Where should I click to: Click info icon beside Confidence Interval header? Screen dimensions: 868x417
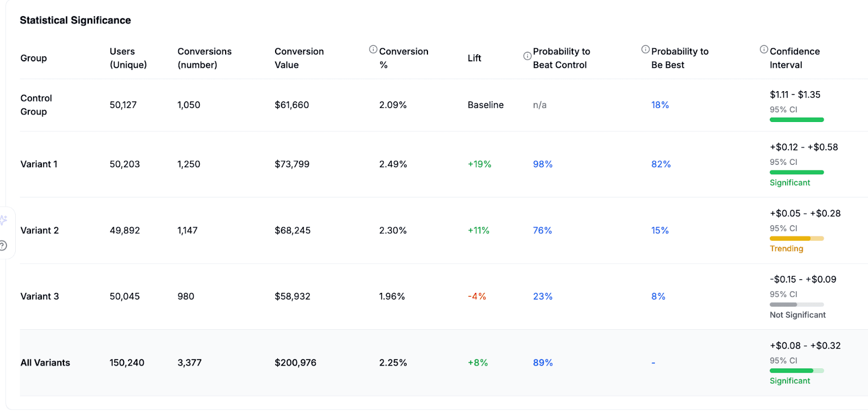[764, 49]
